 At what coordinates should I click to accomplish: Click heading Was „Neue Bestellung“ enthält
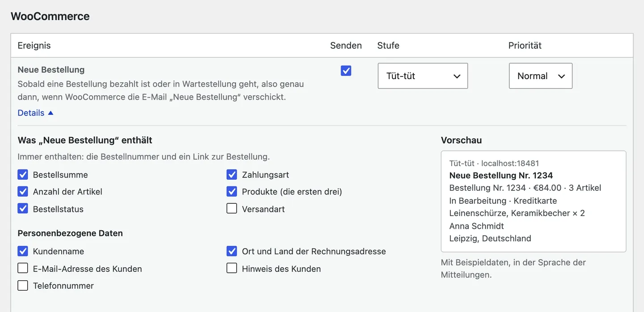click(85, 140)
